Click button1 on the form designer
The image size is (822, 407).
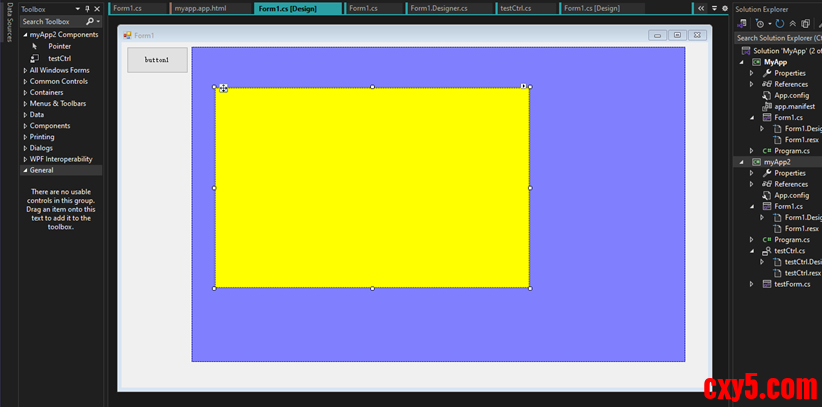click(157, 60)
